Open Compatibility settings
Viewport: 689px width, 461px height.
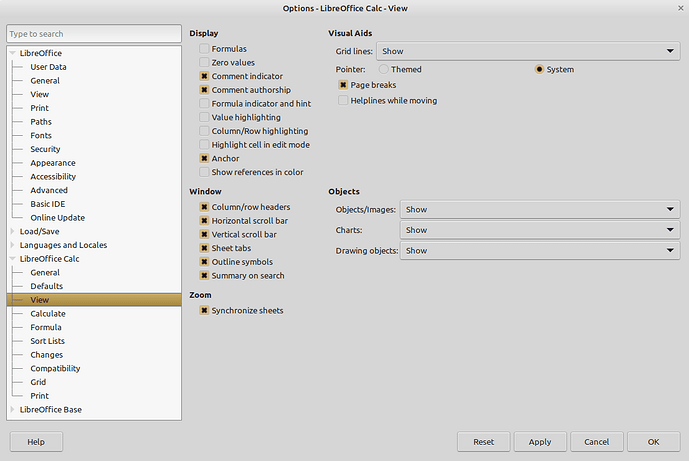pos(55,368)
